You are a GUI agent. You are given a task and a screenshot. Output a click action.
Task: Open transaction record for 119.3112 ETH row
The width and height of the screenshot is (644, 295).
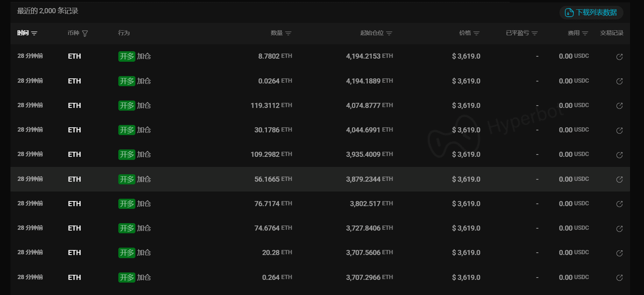pos(620,106)
